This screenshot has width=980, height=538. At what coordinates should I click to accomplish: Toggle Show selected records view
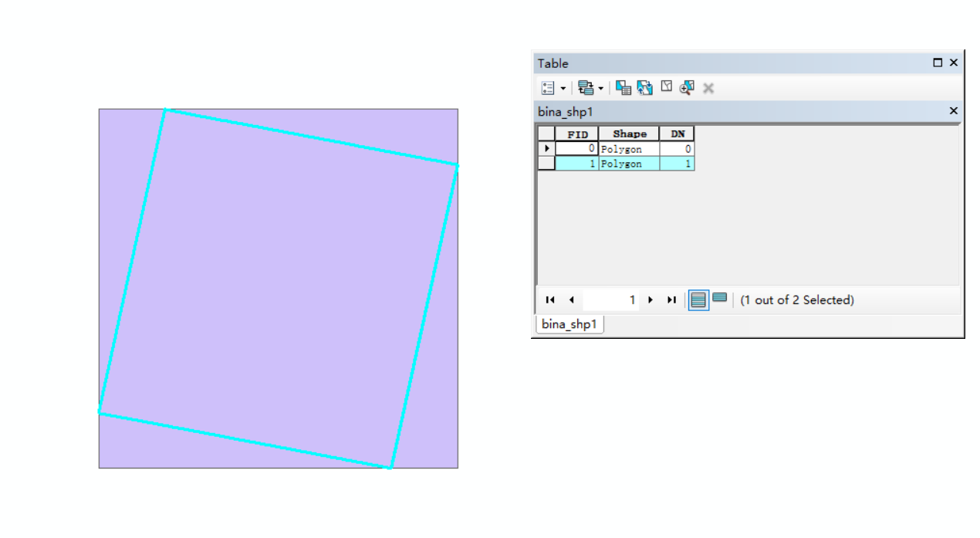(x=719, y=298)
